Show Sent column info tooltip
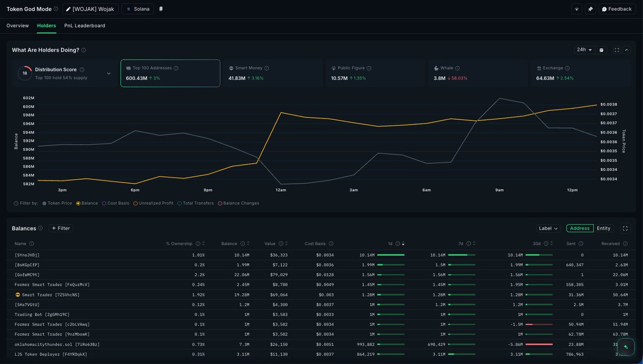 (582, 244)
